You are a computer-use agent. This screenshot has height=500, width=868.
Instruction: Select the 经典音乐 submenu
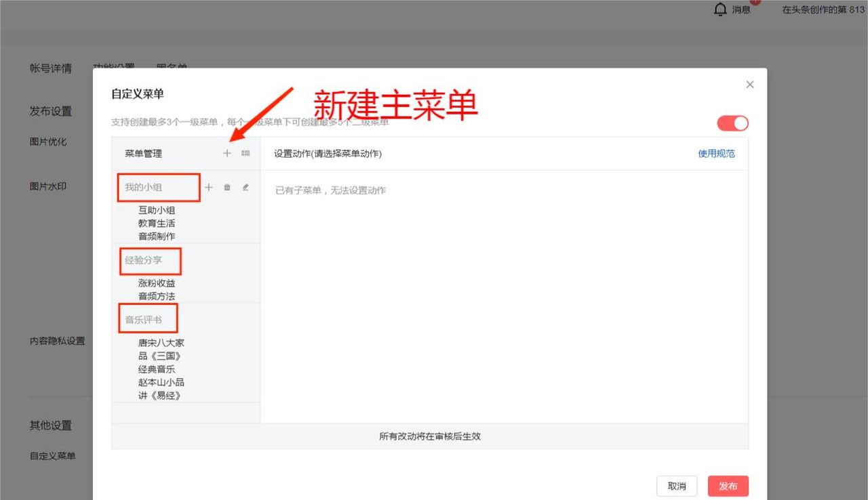point(157,369)
